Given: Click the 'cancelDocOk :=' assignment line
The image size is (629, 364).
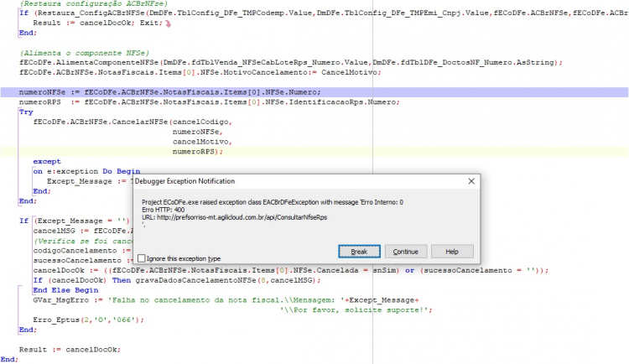Looking at the screenshot, I should (290, 271).
